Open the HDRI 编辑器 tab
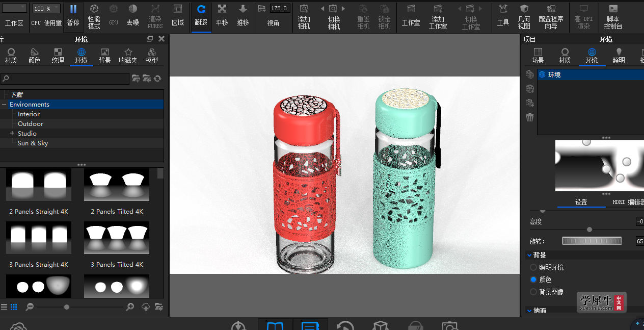Image resolution: width=644 pixels, height=330 pixels. click(x=628, y=202)
